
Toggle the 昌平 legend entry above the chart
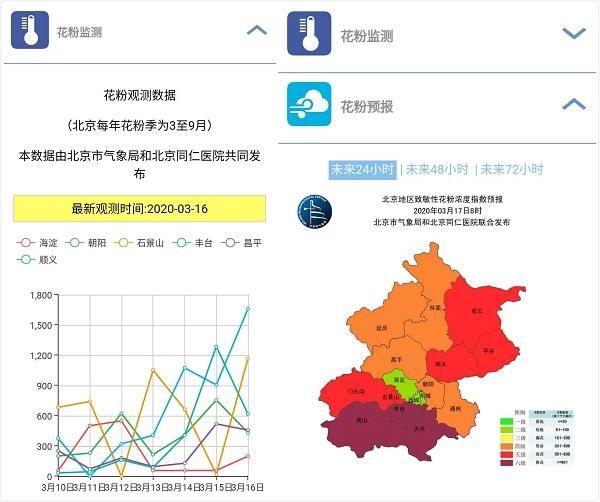click(x=246, y=243)
